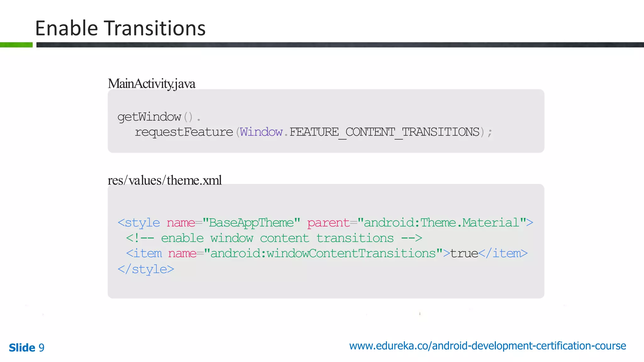Select the 'res/values/theme.xml' label
Viewport: 644px width, 362px height.
coord(165,180)
